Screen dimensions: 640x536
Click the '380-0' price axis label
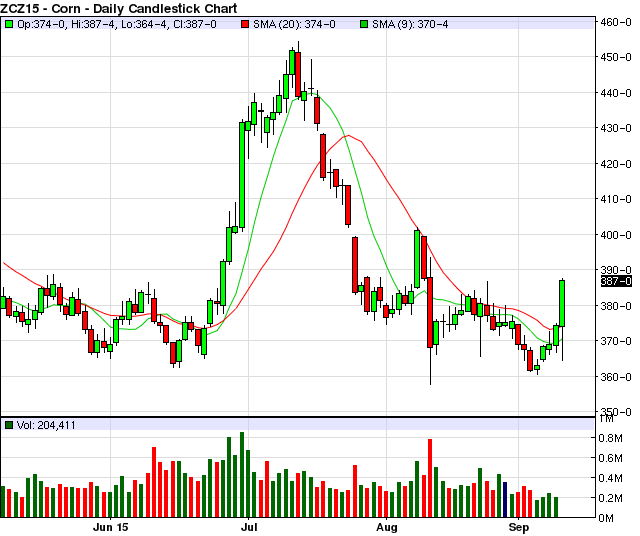616,306
